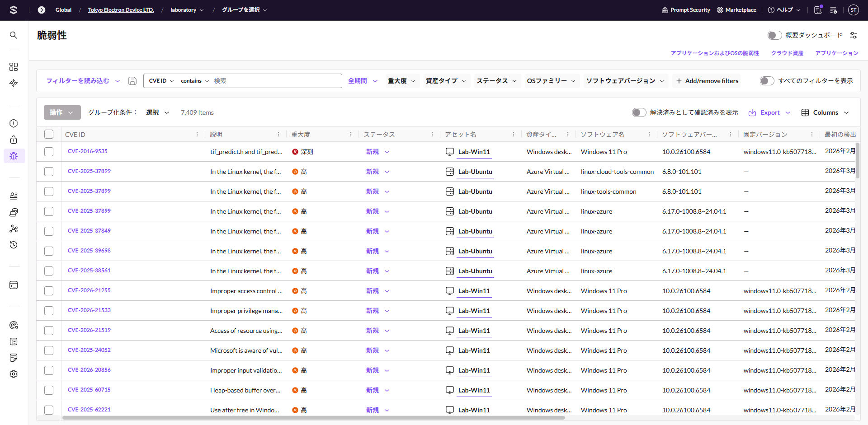Click the activity history clock icon in sidebar
The width and height of the screenshot is (868, 425).
[x=14, y=245]
